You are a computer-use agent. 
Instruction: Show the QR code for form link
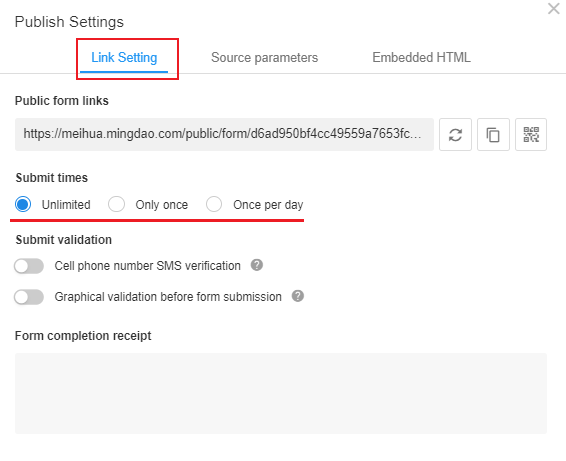(531, 135)
